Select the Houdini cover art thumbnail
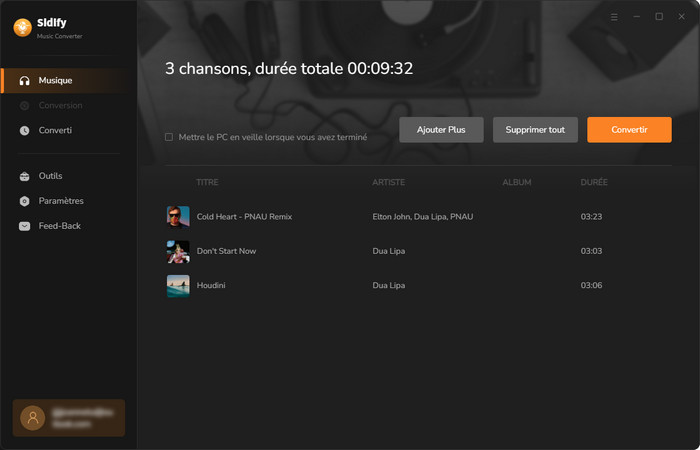Screen dimensions: 700x450 [x=178, y=285]
